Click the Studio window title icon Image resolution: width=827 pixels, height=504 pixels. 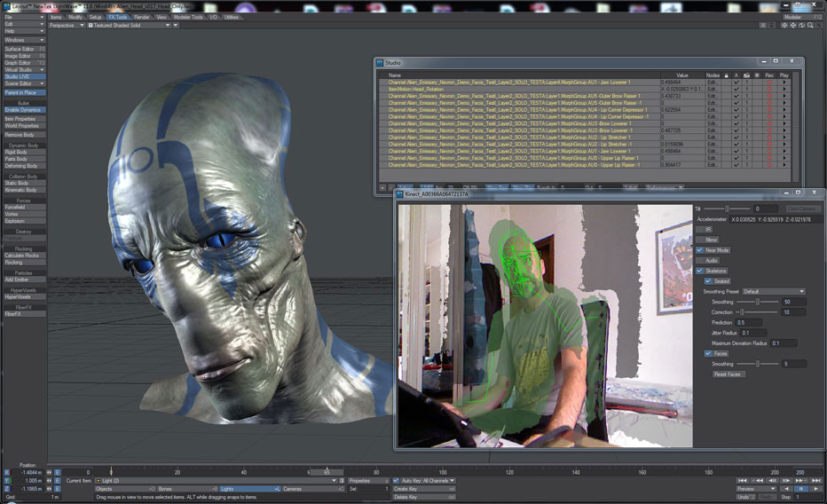(380, 64)
